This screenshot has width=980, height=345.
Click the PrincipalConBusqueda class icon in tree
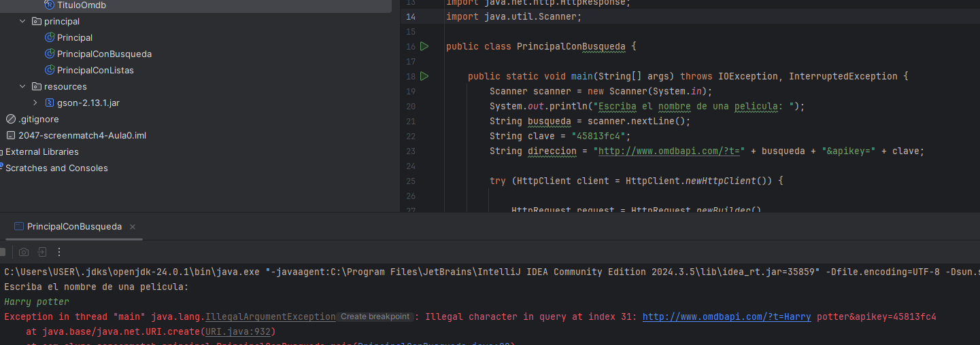[50, 54]
